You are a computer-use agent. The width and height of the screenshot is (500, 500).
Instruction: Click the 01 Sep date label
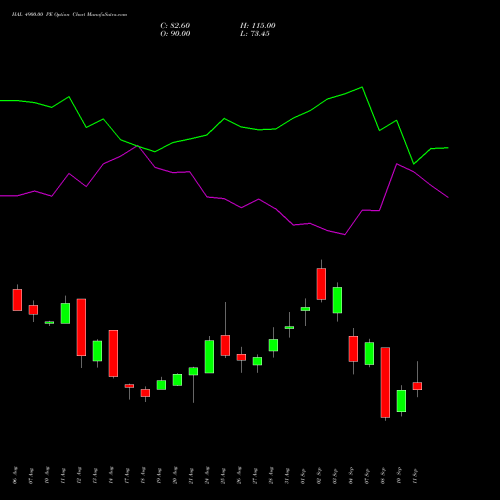[303, 475]
